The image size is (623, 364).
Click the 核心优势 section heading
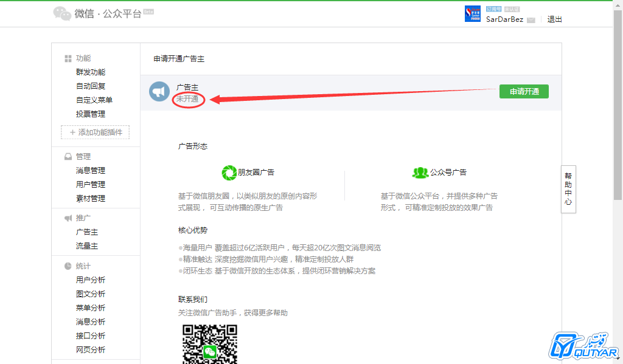pyautogui.click(x=193, y=230)
